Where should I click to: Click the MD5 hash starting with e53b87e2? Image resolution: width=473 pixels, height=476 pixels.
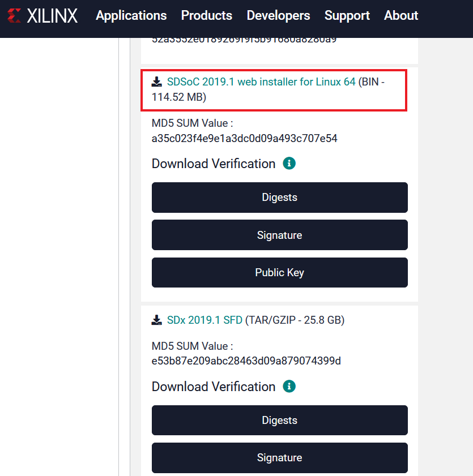click(x=246, y=361)
